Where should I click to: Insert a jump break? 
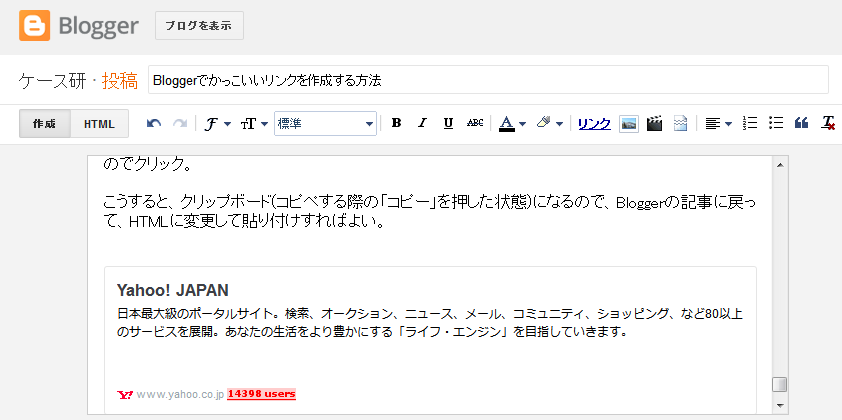(680, 124)
